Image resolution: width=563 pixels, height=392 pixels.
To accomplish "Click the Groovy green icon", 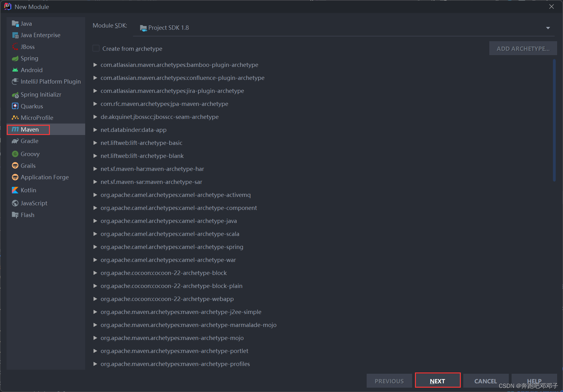I will pyautogui.click(x=15, y=154).
